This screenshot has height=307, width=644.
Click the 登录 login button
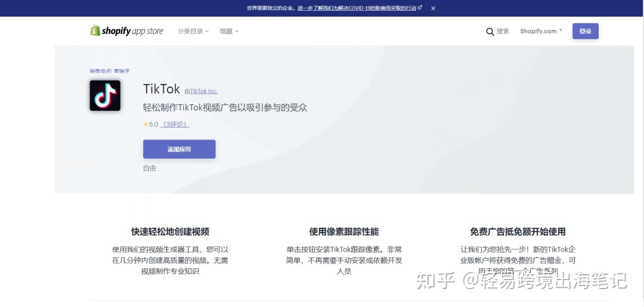point(586,31)
